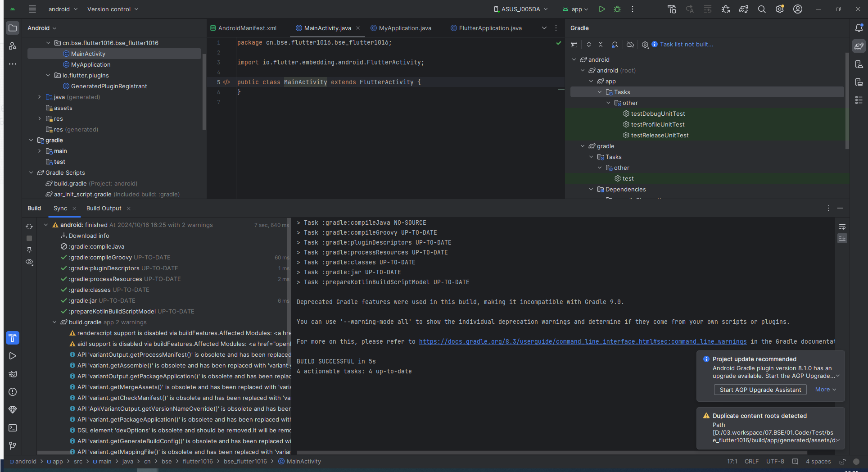Click Task list not built... link

click(687, 45)
